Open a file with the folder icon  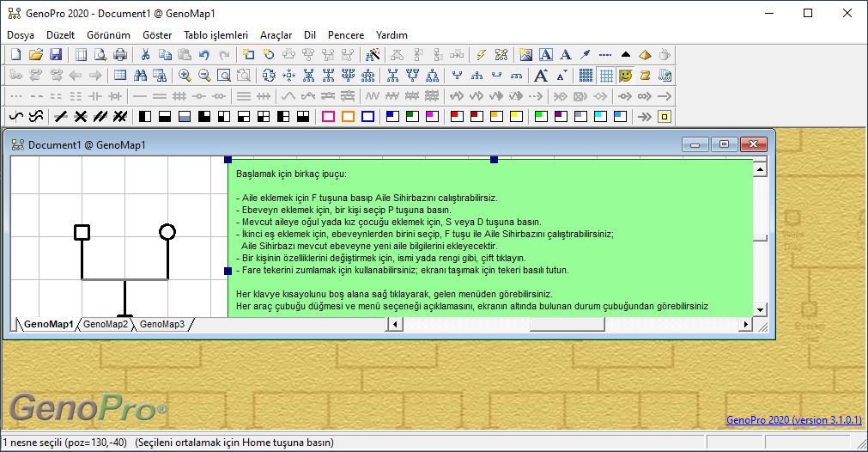35,54
